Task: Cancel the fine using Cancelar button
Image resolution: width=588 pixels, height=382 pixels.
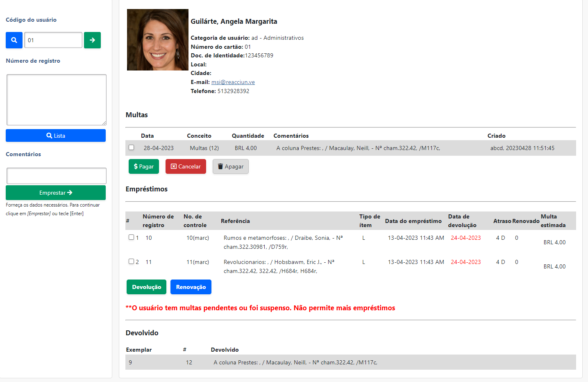Action: click(x=186, y=166)
